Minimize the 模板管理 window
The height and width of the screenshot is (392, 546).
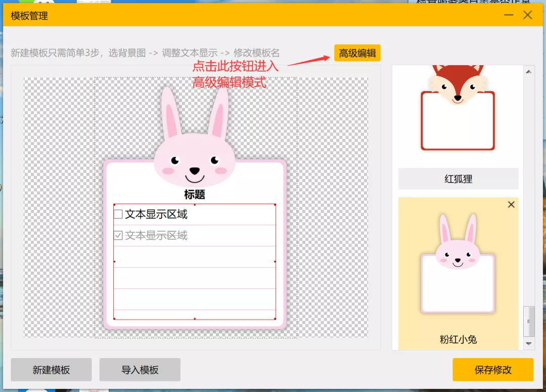(509, 15)
